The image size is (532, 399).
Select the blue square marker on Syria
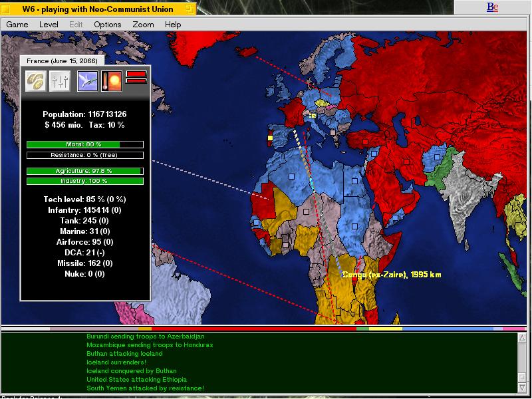coord(374,154)
